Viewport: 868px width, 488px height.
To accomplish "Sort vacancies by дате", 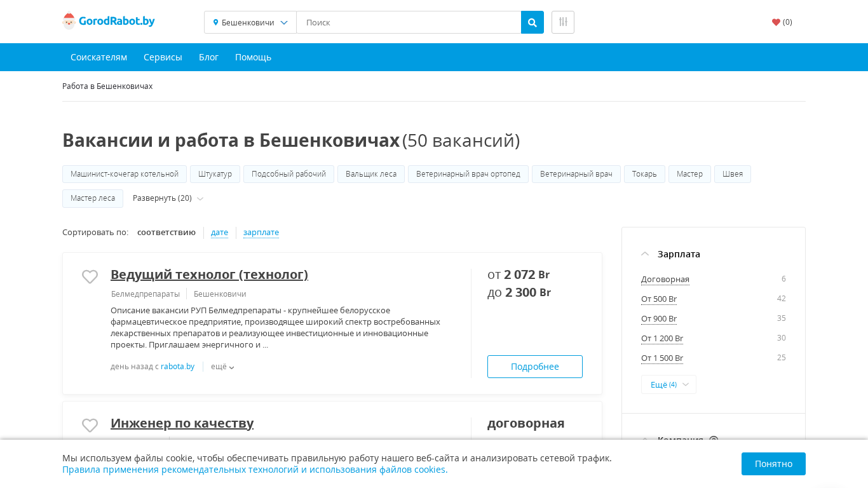I will click(x=219, y=233).
